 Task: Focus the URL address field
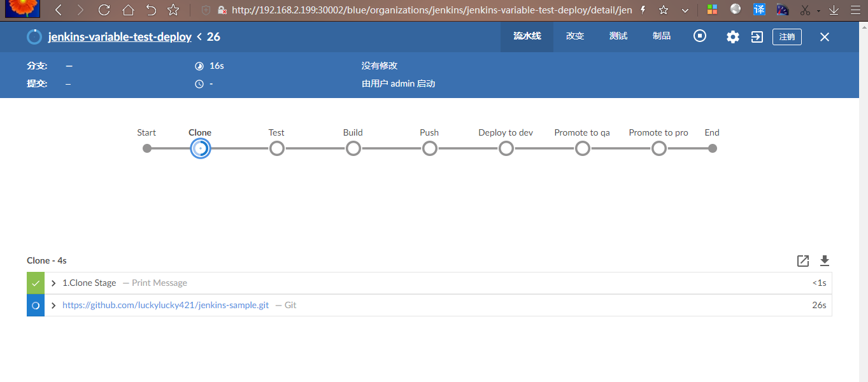(x=432, y=10)
